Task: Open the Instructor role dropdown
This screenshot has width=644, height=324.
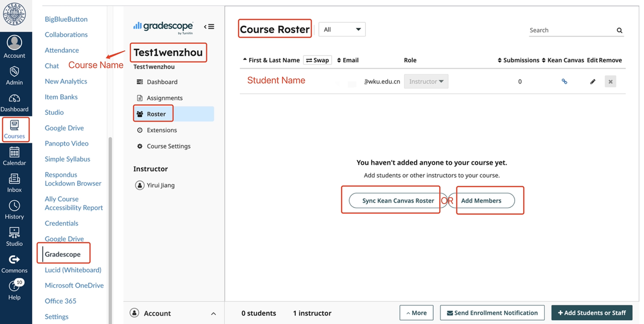Action: click(x=426, y=81)
